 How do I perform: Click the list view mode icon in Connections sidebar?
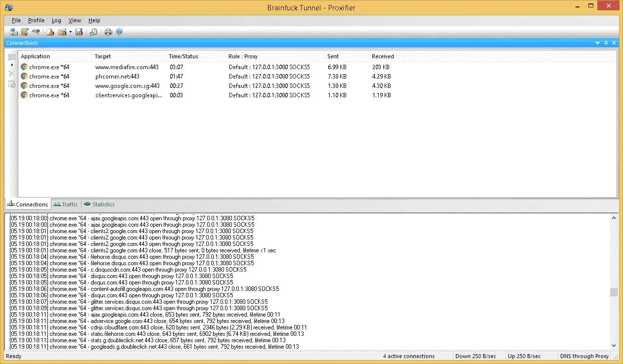12,57
